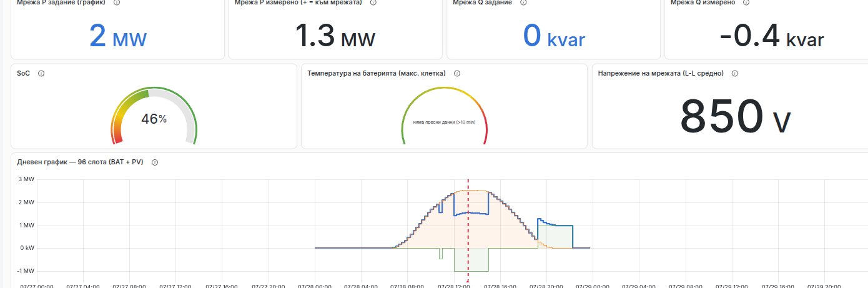The width and height of the screenshot is (868, 288).
Task: Open the 'Мрежа P измерено' panel title
Action: tap(298, 2)
